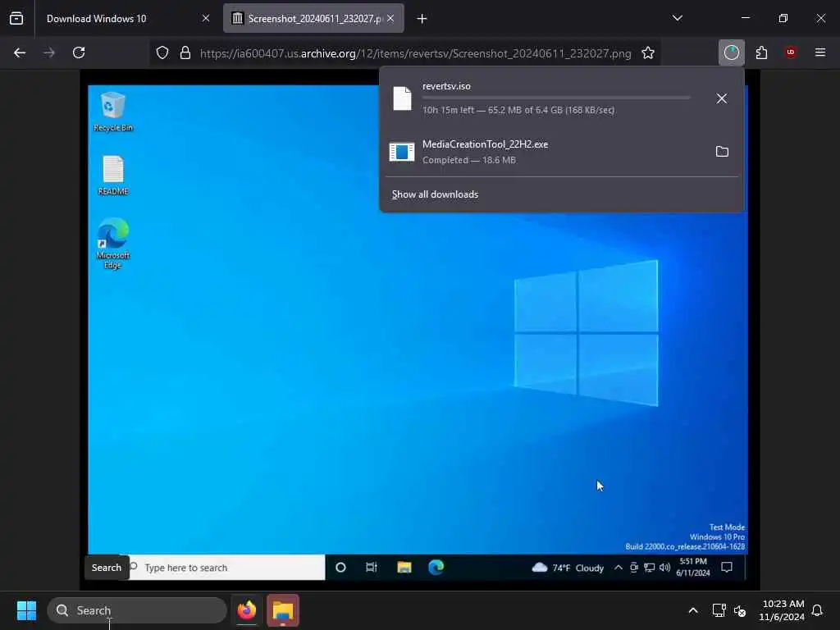Open the Windows Start button
The image size is (840, 630).
(x=26, y=610)
